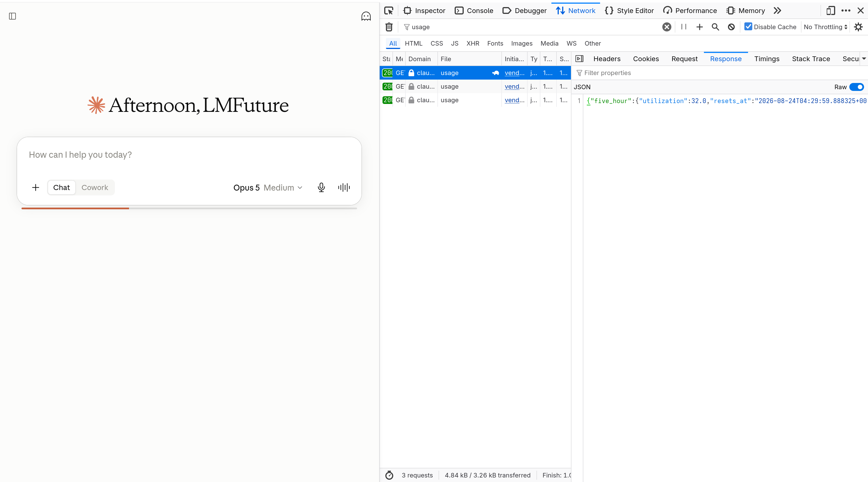Show the Headers detail tab
Image resolution: width=868 pixels, height=482 pixels.
607,59
